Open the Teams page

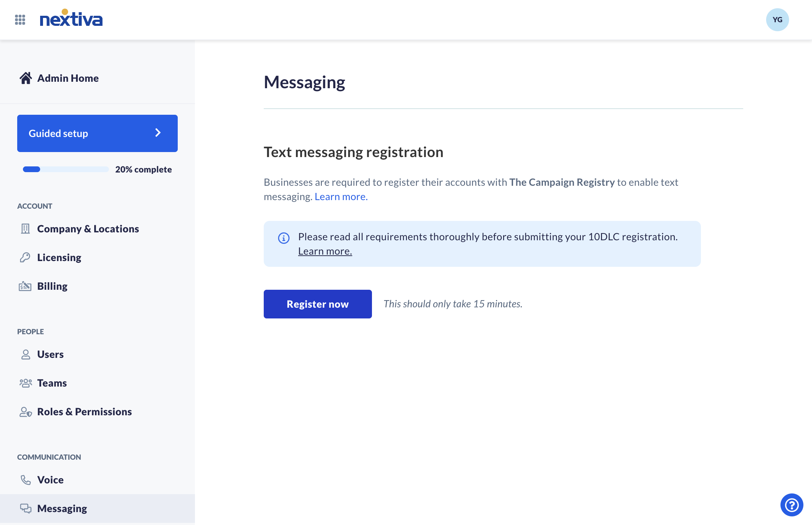(52, 383)
